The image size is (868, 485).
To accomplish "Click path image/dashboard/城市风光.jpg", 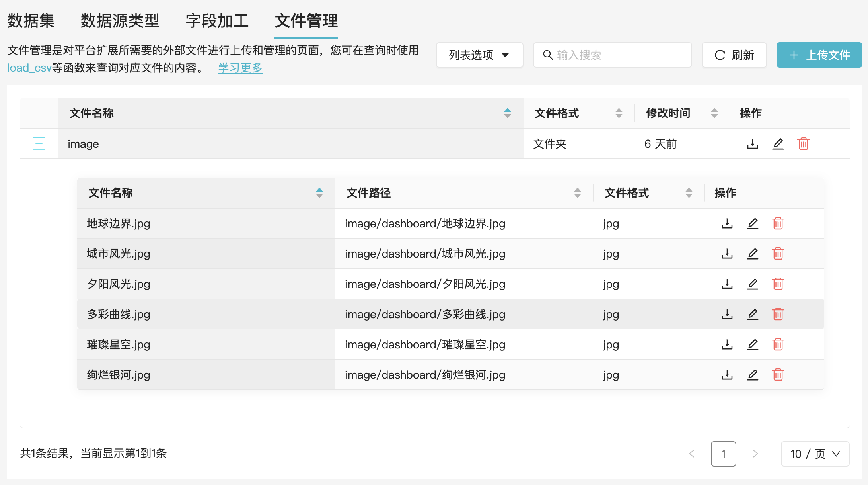I will [x=425, y=254].
